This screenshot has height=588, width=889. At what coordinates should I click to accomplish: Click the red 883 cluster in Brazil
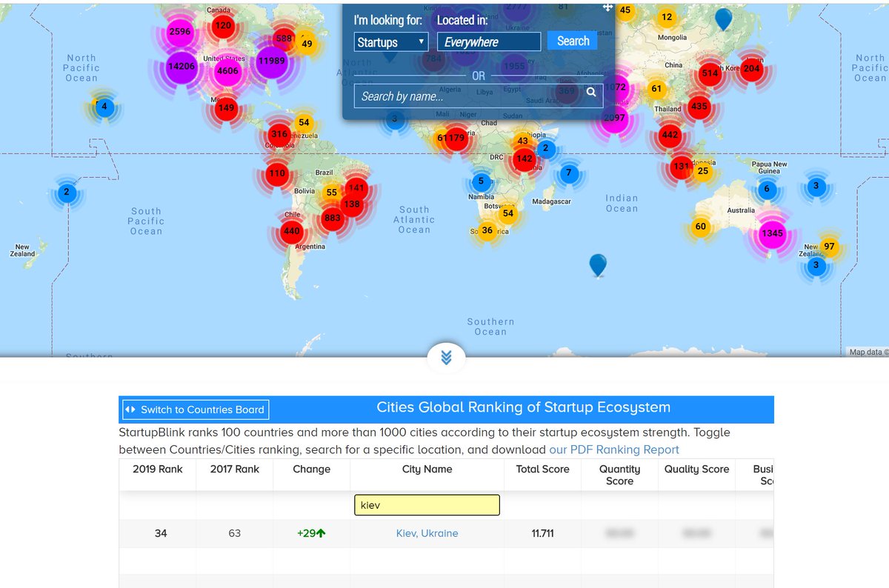click(333, 218)
